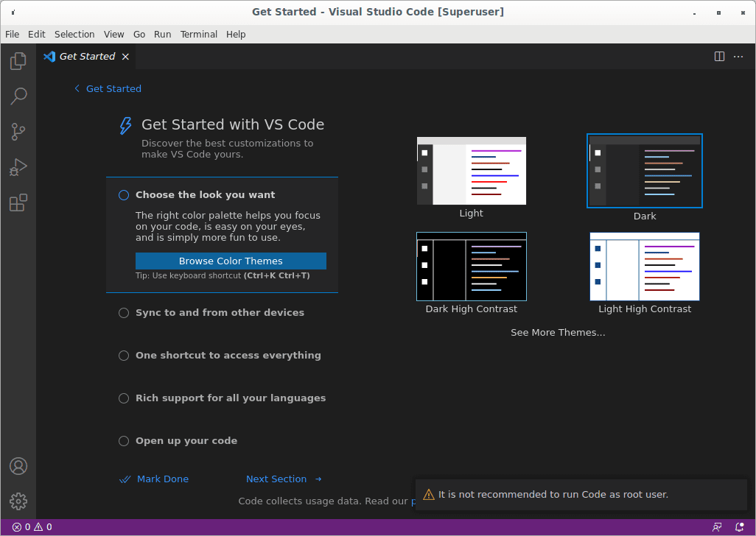Click the errors count in status bar

click(21, 527)
